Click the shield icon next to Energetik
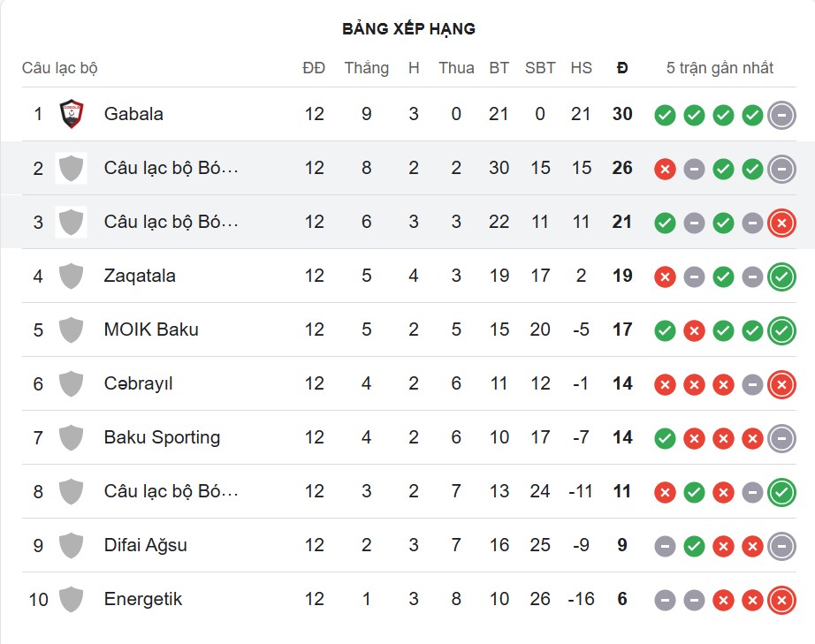The image size is (815, 644). coord(71,599)
